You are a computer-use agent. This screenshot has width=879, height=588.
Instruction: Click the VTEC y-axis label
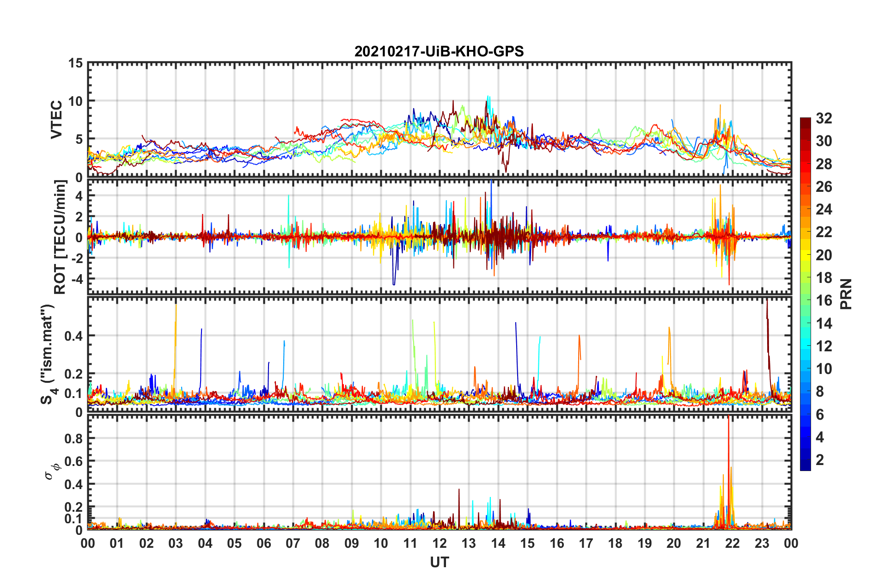coord(56,120)
